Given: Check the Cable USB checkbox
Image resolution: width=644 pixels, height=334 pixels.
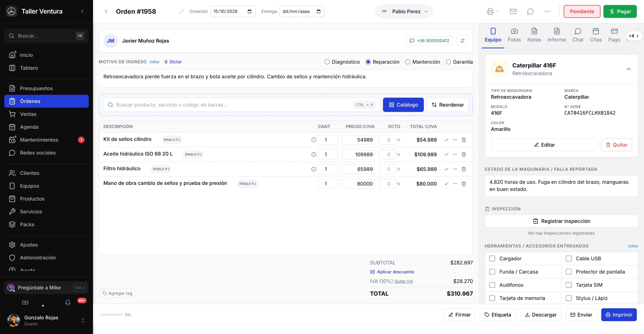Looking at the screenshot, I should (568, 258).
